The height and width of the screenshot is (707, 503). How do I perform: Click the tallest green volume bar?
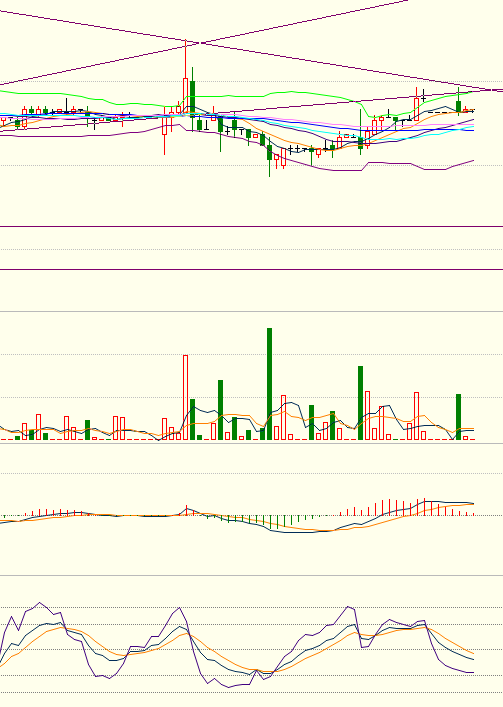point(270,384)
